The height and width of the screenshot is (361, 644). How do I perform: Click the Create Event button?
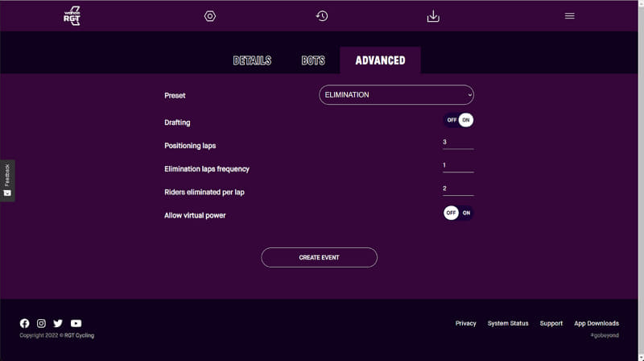[319, 257]
